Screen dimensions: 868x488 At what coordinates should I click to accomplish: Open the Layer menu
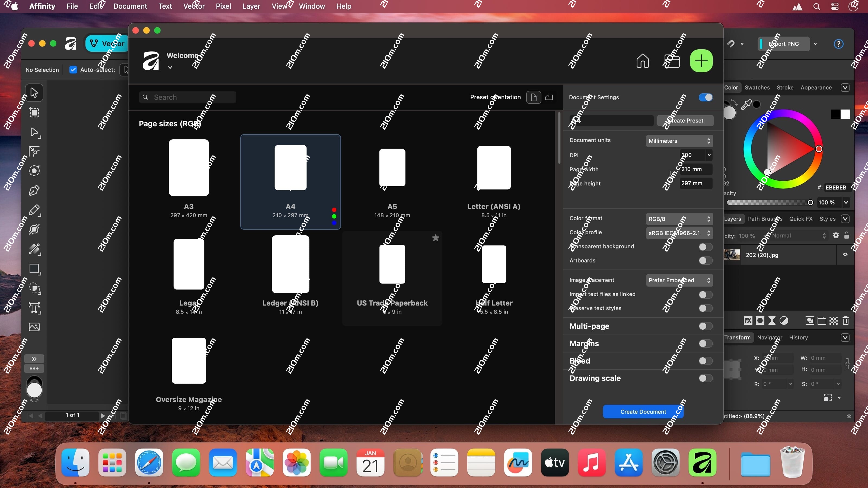251,6
